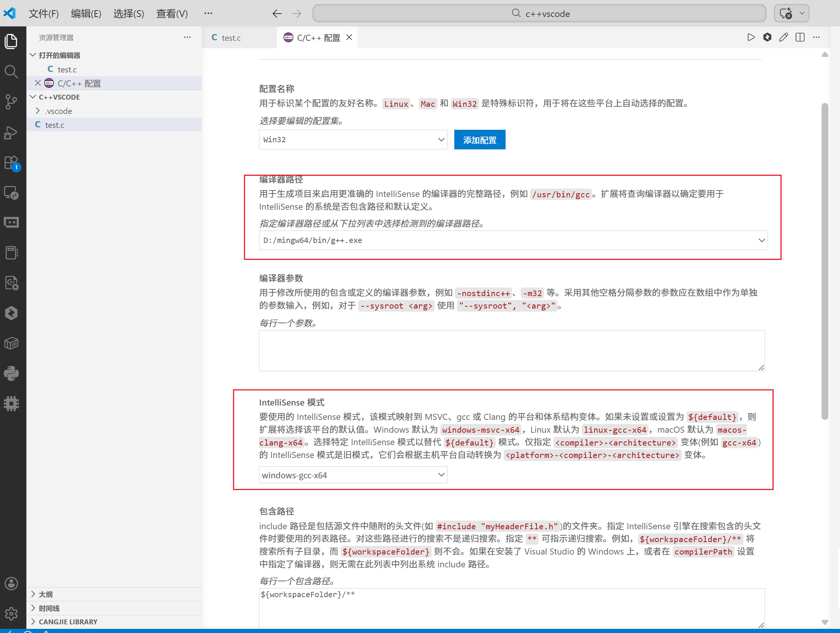Open the Remote Explorer icon in activity bar
This screenshot has width=840, height=633.
(11, 193)
